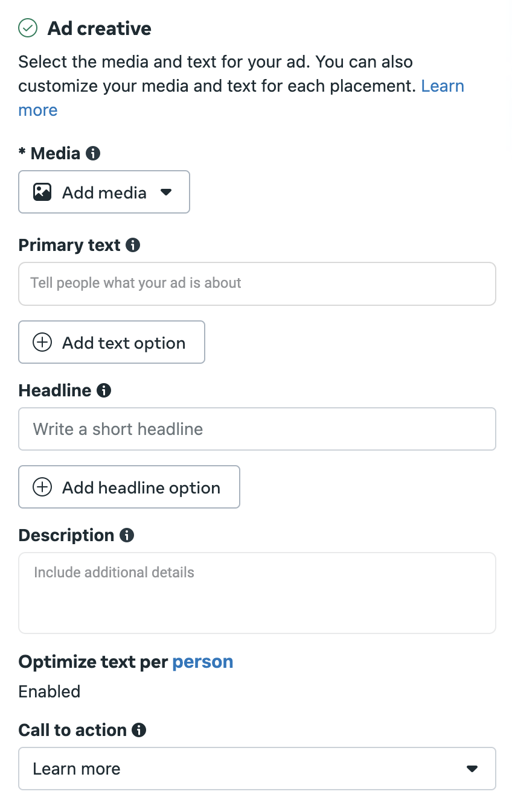Click the image icon in Add media
This screenshot has width=512, height=812.
(x=42, y=192)
